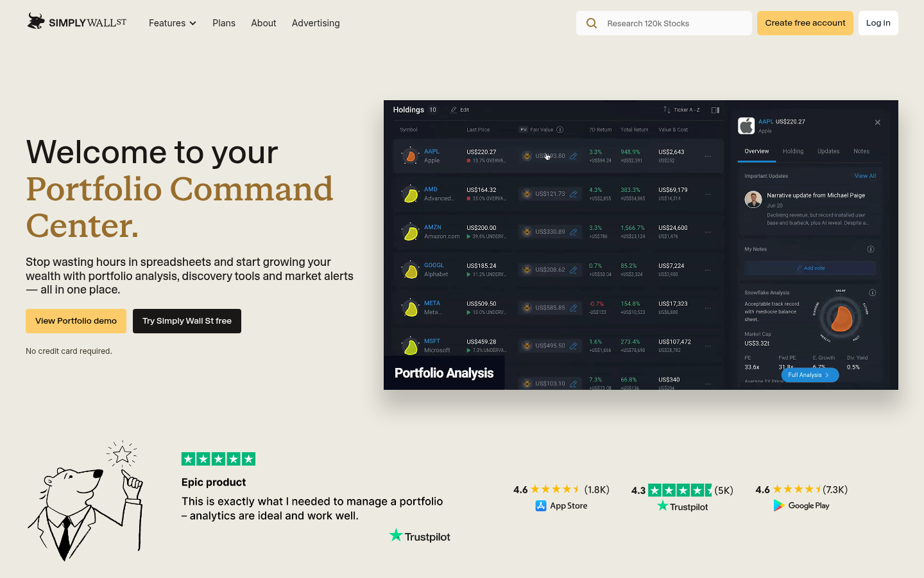Click Try Simply Wall St free button
924x578 pixels.
(x=187, y=321)
